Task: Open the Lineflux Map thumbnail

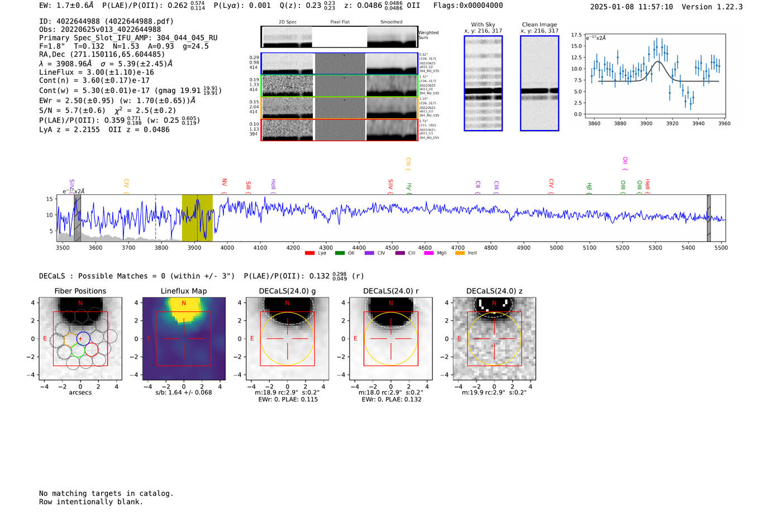Action: pyautogui.click(x=184, y=339)
